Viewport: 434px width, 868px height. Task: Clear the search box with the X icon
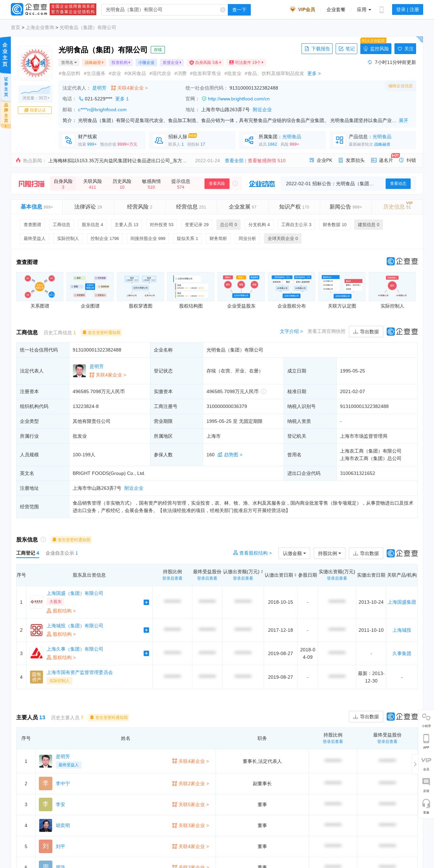(x=222, y=10)
